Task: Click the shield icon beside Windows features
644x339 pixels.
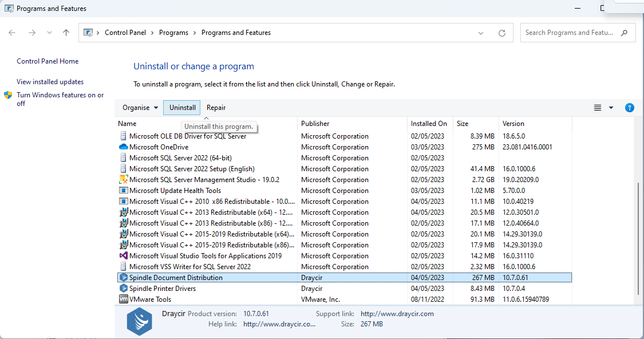Action: pyautogui.click(x=8, y=95)
